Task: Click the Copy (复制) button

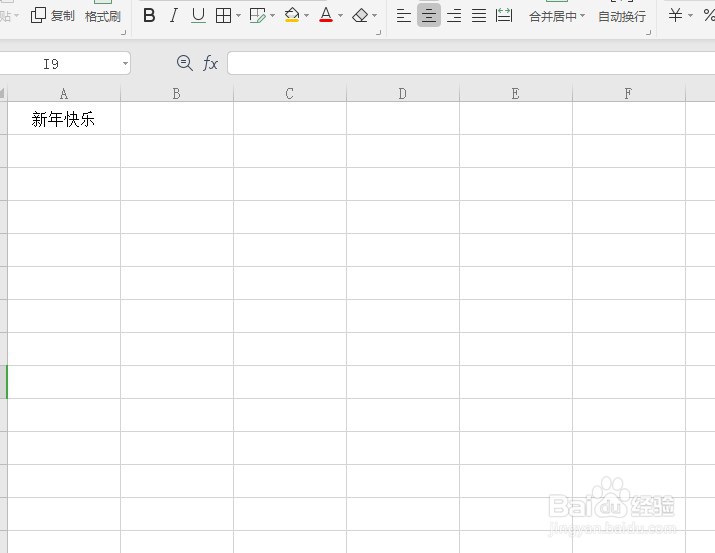Action: click(52, 16)
